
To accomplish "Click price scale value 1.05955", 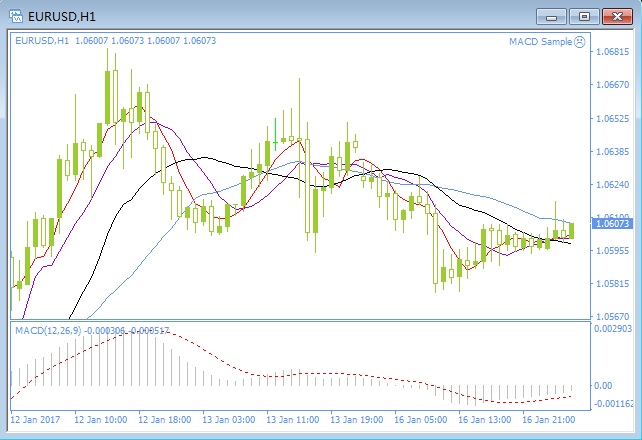I will (x=613, y=251).
